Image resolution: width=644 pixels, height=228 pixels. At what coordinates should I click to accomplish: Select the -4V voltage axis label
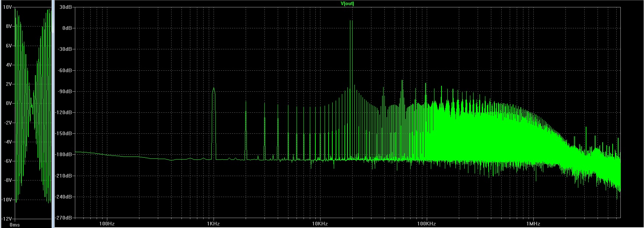(x=8, y=142)
